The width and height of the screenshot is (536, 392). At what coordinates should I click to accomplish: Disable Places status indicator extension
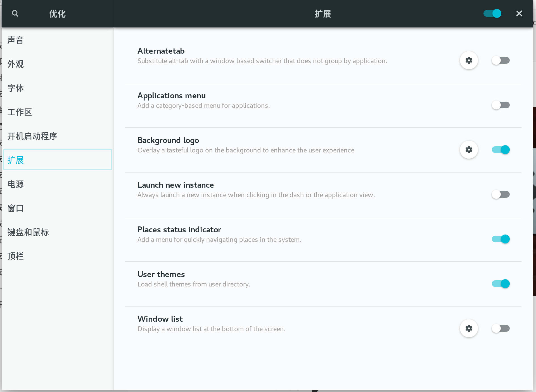pyautogui.click(x=501, y=239)
